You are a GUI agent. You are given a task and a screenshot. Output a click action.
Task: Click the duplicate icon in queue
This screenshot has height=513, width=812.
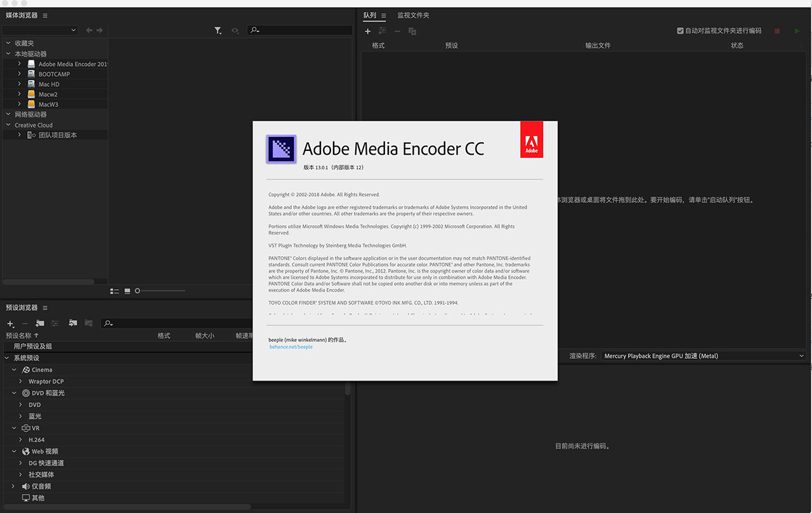click(x=412, y=31)
